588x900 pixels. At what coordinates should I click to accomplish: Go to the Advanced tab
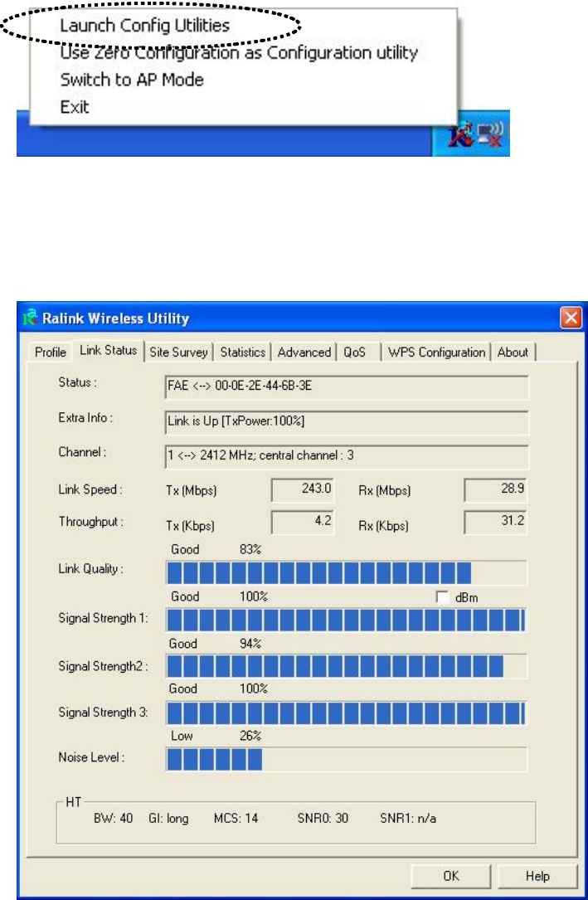tap(304, 352)
